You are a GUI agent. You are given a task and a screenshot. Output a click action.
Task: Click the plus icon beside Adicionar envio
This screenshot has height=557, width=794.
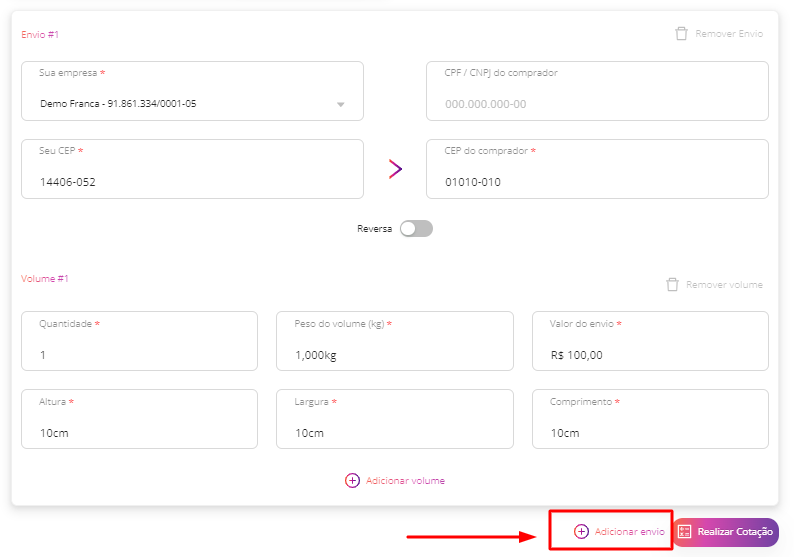pyautogui.click(x=581, y=531)
